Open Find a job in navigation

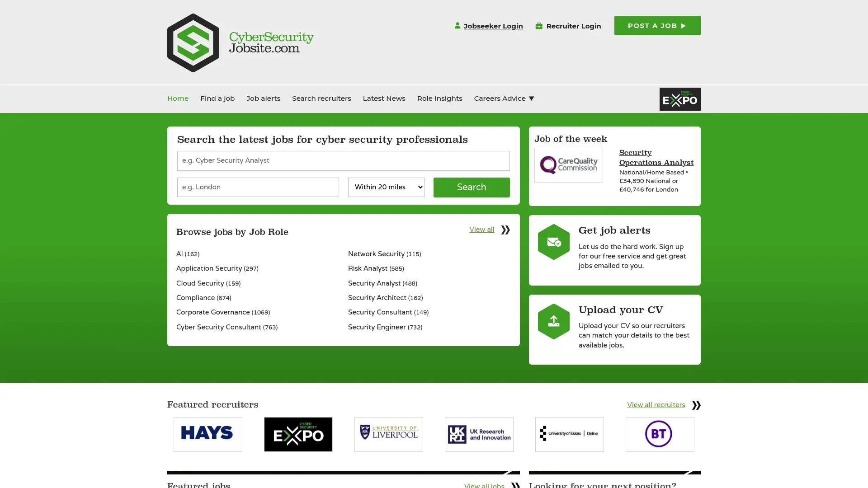pos(217,99)
